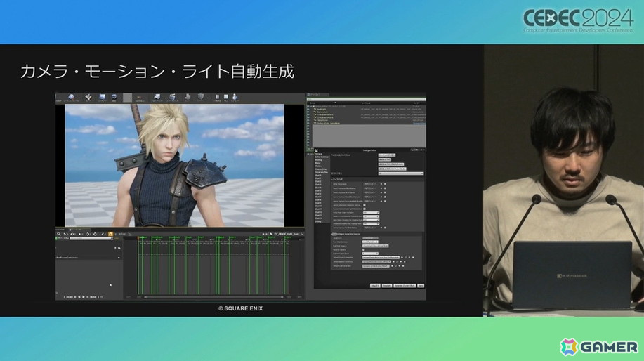Open the Blueprints toolbar icon
This screenshot has width=644, height=361.
157,98
